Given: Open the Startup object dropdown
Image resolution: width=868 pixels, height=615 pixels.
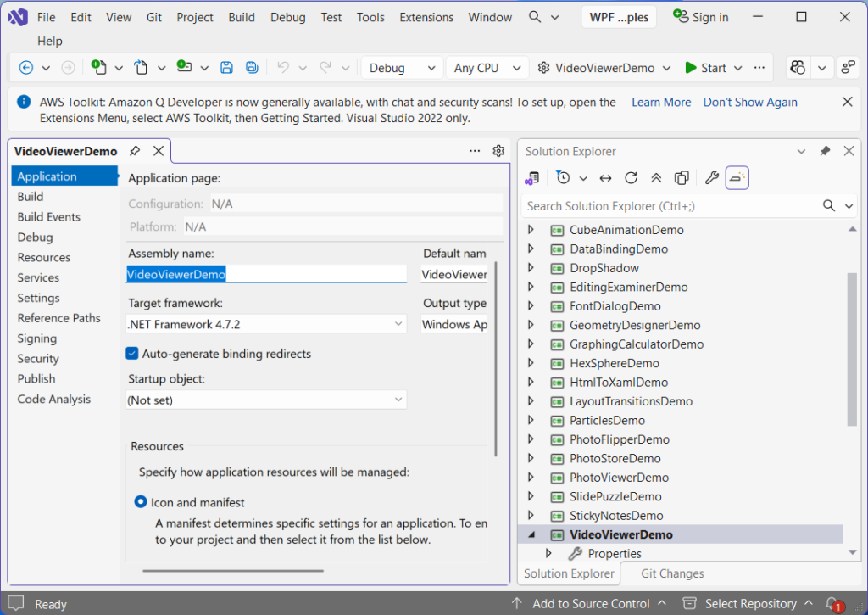Looking at the screenshot, I should (x=398, y=400).
